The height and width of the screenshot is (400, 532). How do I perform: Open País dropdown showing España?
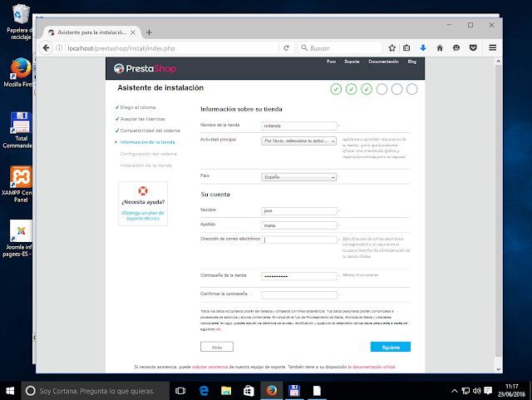click(x=299, y=177)
